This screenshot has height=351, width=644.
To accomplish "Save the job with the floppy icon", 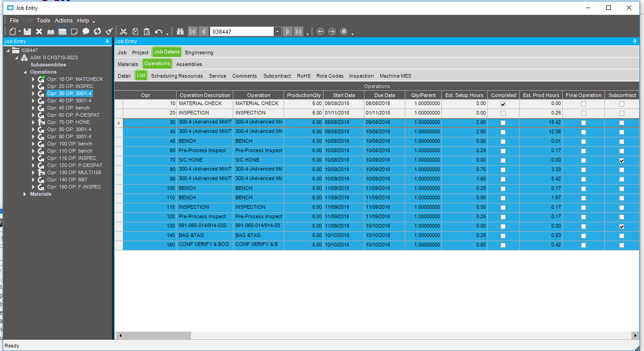I will point(27,31).
